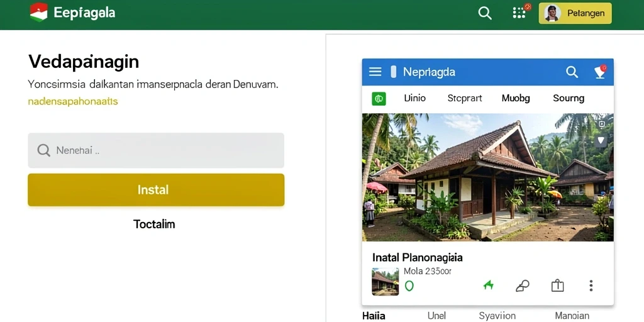Open the apps grid icon in the header
The width and height of the screenshot is (644, 322).
click(x=520, y=13)
